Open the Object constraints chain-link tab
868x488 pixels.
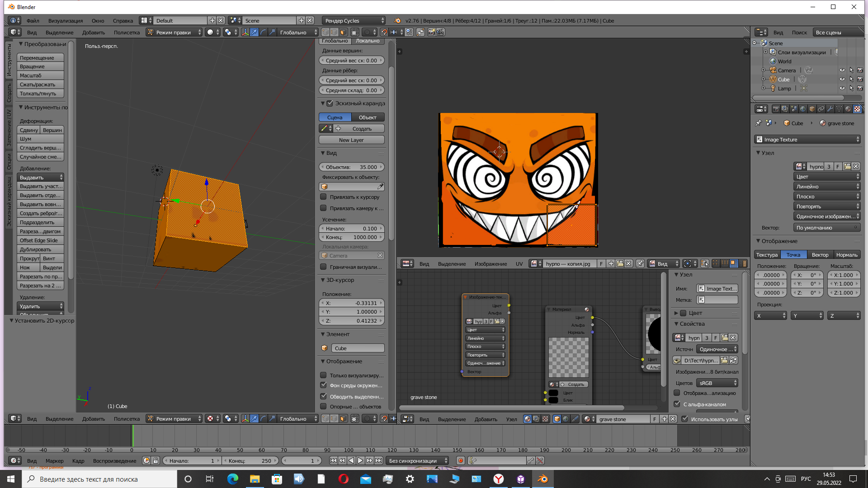(821, 109)
